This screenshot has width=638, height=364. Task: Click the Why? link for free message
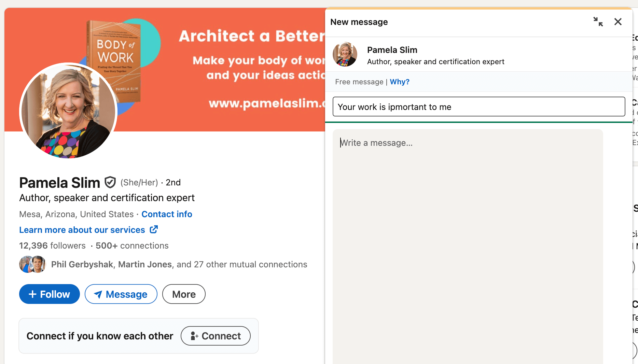[400, 82]
